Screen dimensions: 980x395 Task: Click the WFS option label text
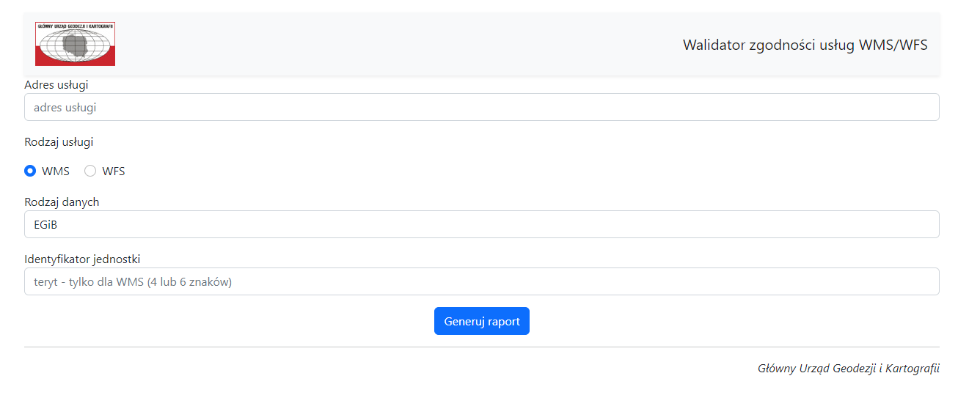pos(114,171)
